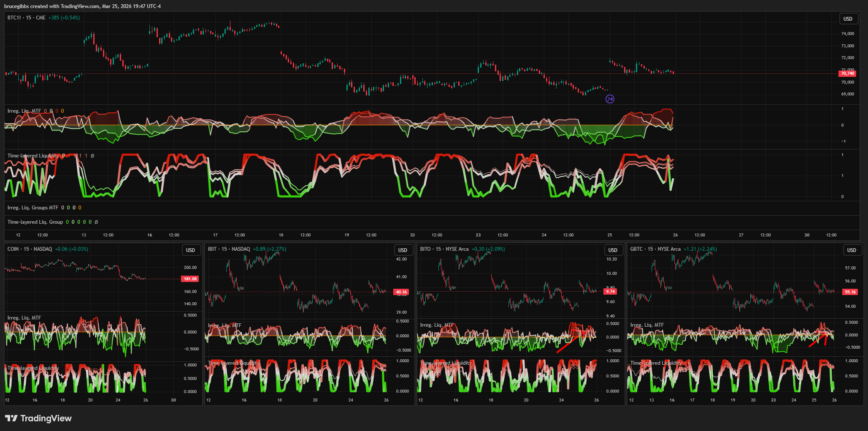This screenshot has width=868, height=431.
Task: Expand USD currency menu on GBTC chart
Action: [x=852, y=250]
